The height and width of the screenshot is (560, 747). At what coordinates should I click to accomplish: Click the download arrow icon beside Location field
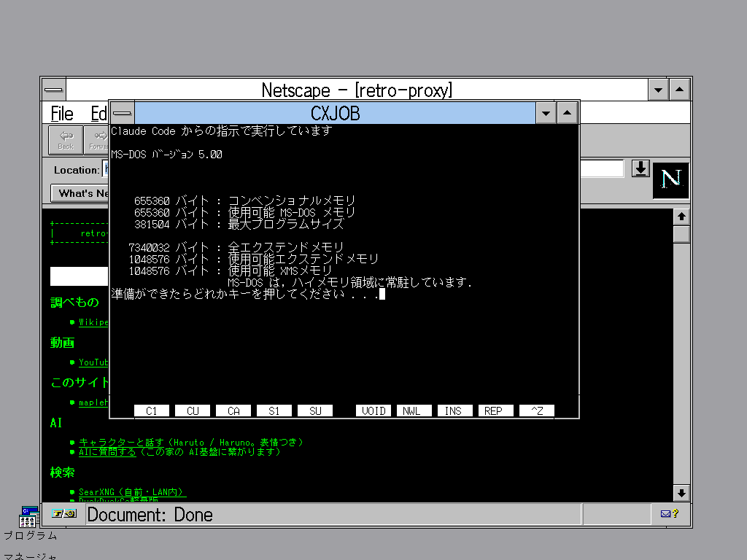[640, 168]
